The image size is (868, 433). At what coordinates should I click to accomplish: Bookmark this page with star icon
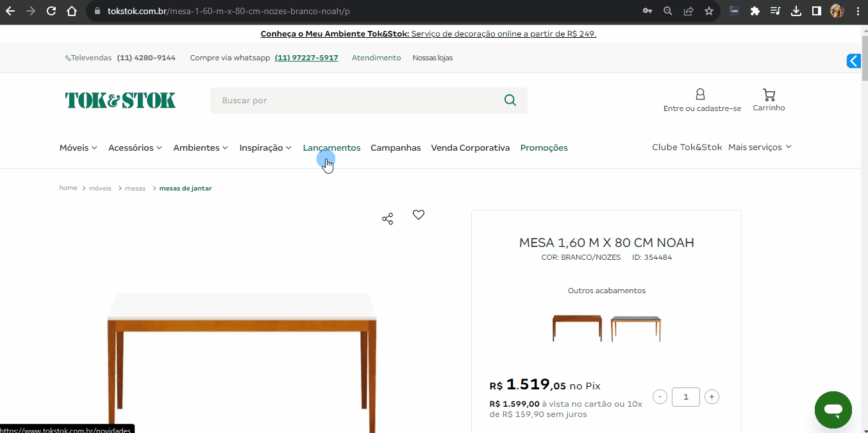pos(709,11)
